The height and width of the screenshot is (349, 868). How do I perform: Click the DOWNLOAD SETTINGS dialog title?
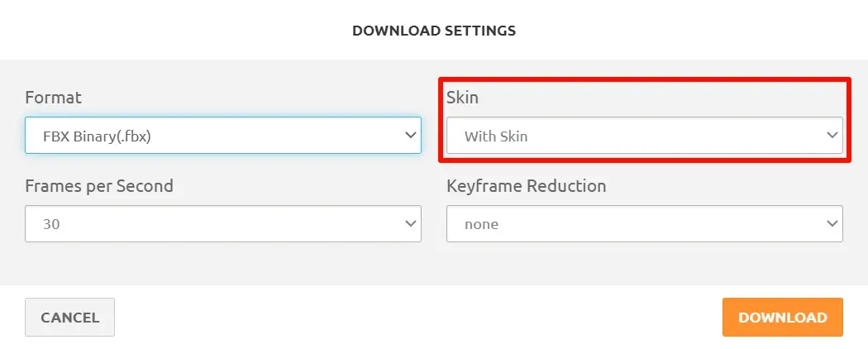pos(434,31)
